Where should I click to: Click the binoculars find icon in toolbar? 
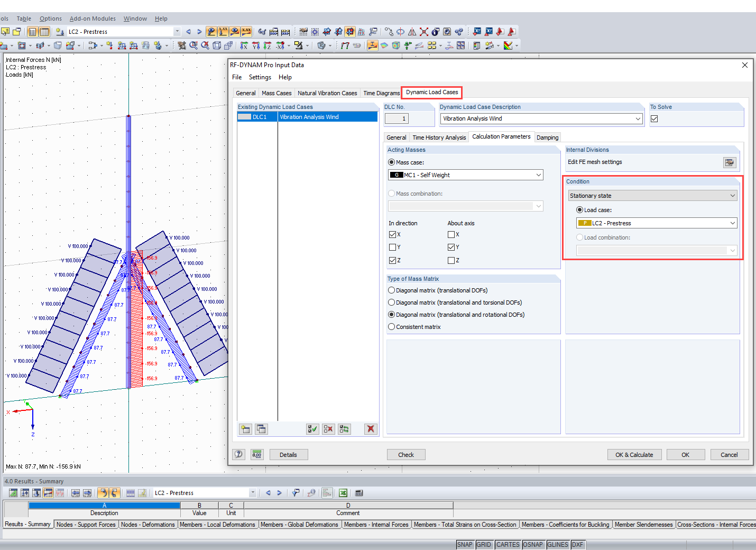pyautogui.click(x=263, y=32)
